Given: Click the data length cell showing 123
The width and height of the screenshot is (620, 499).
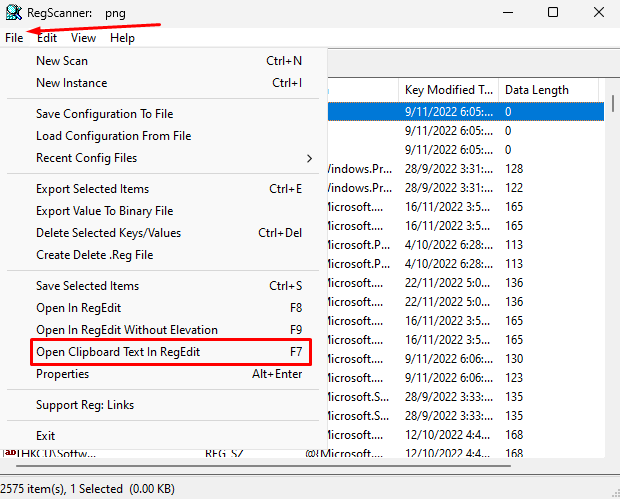Looking at the screenshot, I should (x=514, y=378).
